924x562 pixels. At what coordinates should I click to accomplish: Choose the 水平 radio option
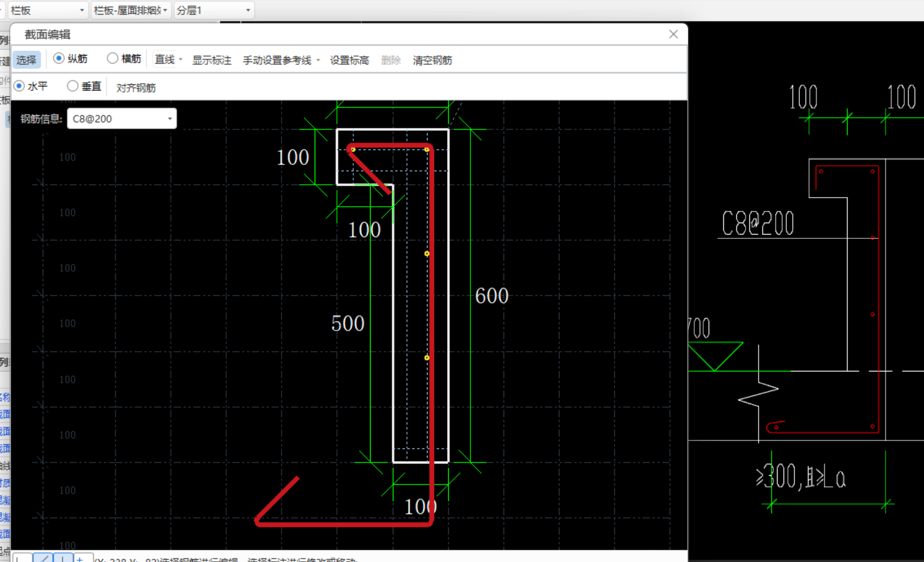[x=20, y=86]
